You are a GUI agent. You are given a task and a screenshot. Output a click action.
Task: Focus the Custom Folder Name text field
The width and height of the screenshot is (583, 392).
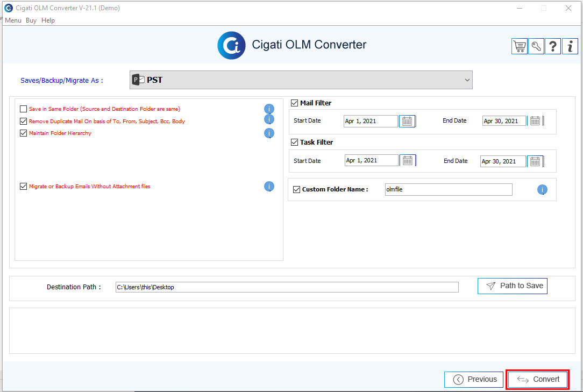449,189
